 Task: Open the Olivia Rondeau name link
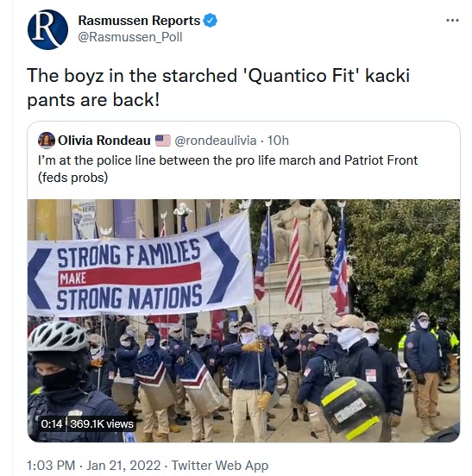pos(104,141)
